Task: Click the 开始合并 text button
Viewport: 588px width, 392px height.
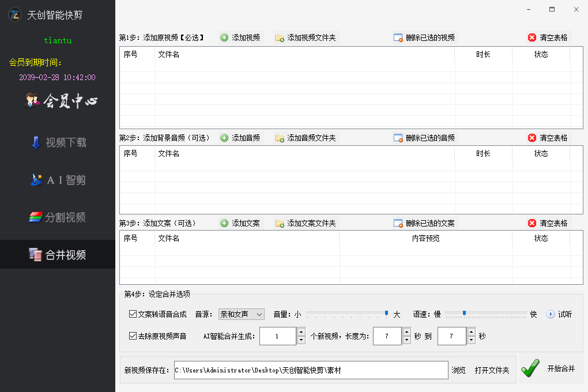Action: [561, 368]
